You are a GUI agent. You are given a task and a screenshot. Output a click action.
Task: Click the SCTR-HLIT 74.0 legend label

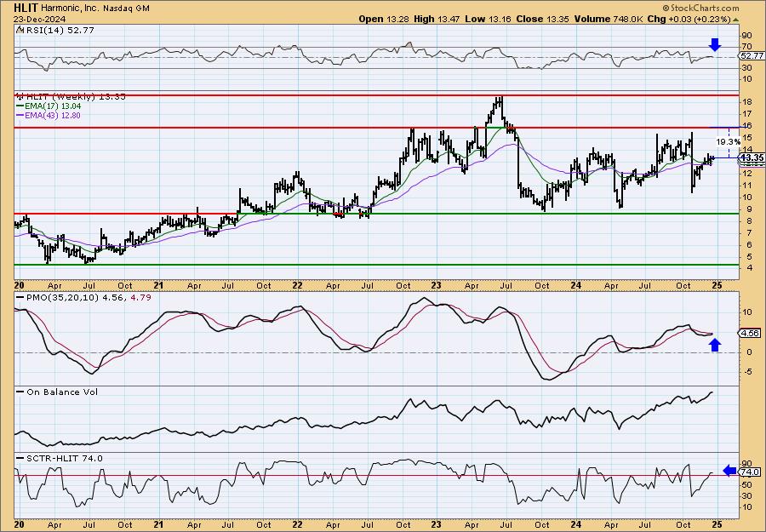64,458
